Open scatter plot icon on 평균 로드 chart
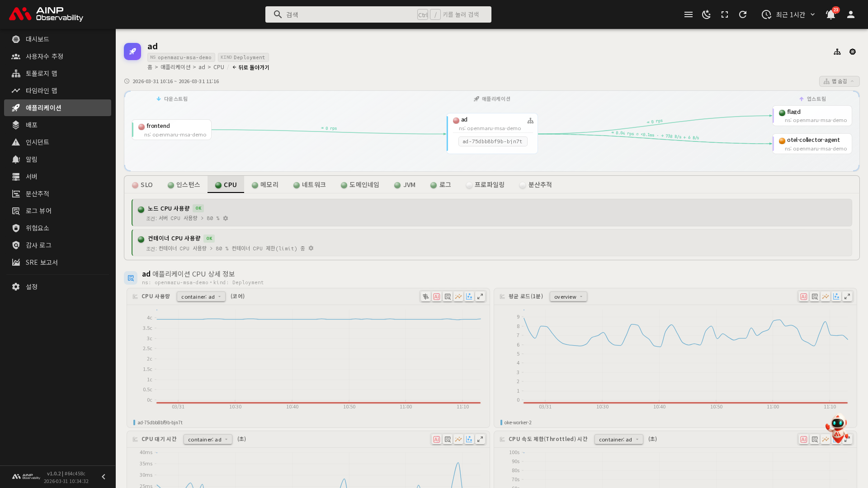The width and height of the screenshot is (868, 488). 836,297
